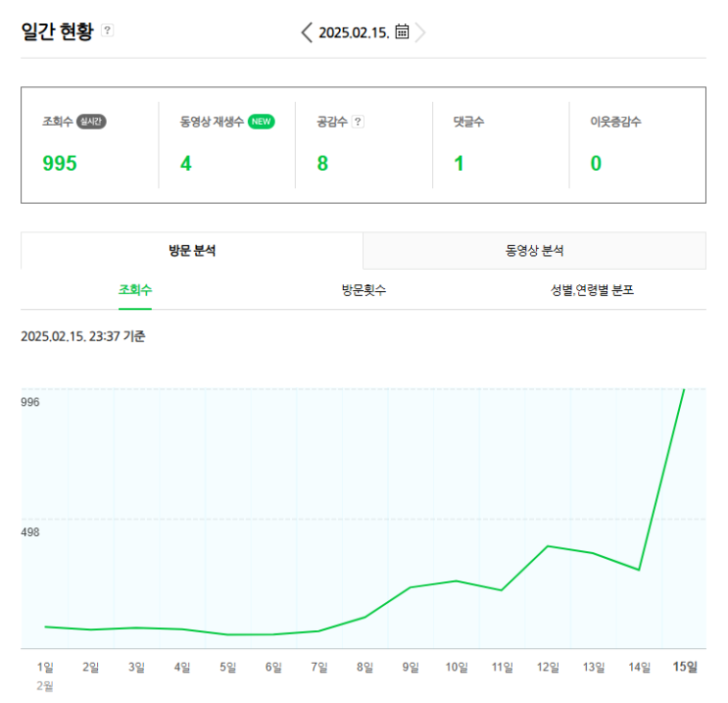The image size is (728, 703).
Task: Click the help icon next to 공감수
Action: pyautogui.click(x=358, y=122)
